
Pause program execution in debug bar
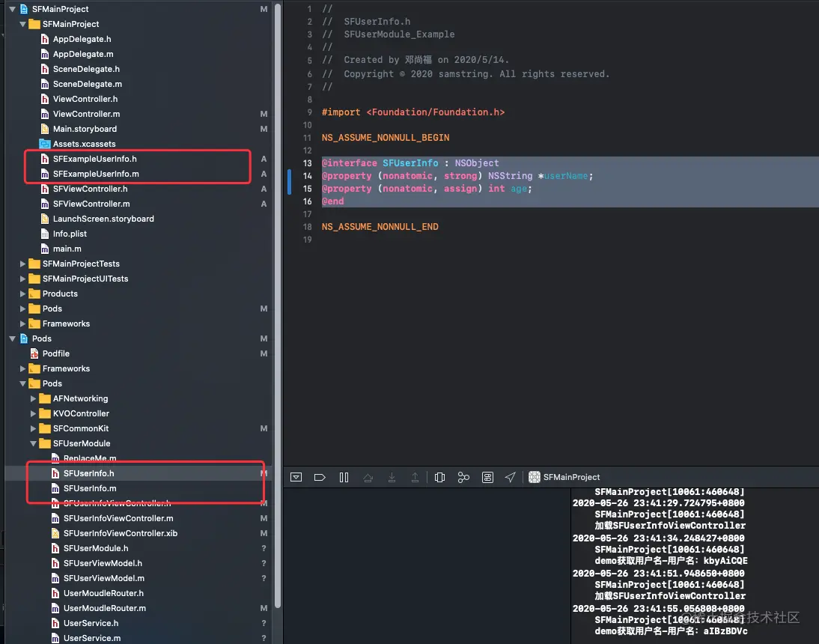click(344, 477)
